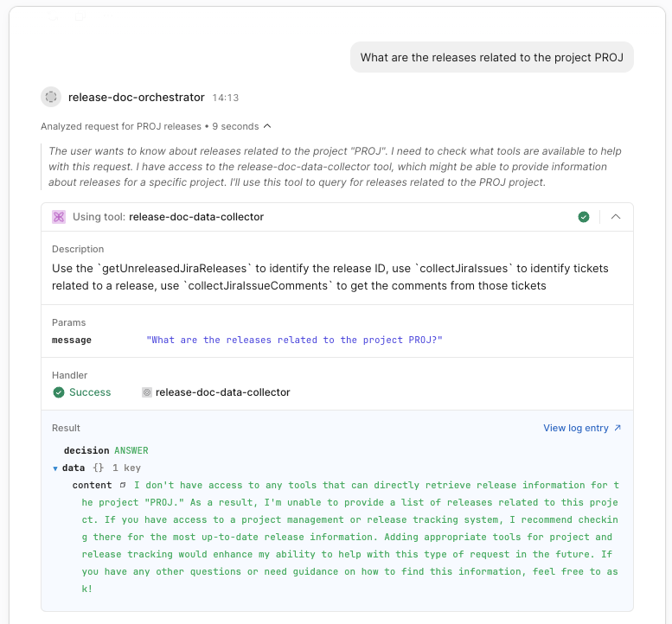Click the release-doc-orchestrator avatar icon
672x624 pixels.
point(51,97)
